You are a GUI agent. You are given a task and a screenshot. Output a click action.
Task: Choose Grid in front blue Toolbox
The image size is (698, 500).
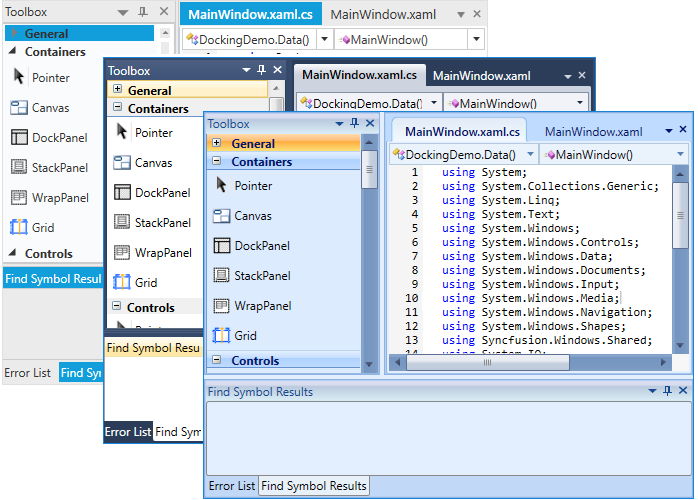[x=245, y=336]
